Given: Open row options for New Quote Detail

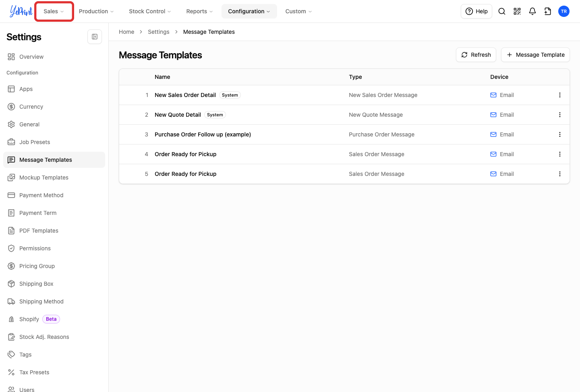Looking at the screenshot, I should pyautogui.click(x=560, y=115).
